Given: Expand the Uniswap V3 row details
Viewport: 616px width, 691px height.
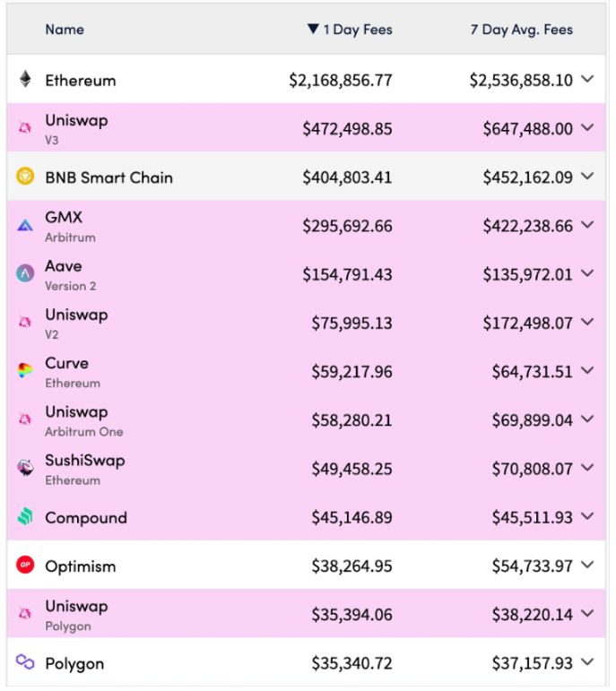Looking at the screenshot, I should point(587,128).
